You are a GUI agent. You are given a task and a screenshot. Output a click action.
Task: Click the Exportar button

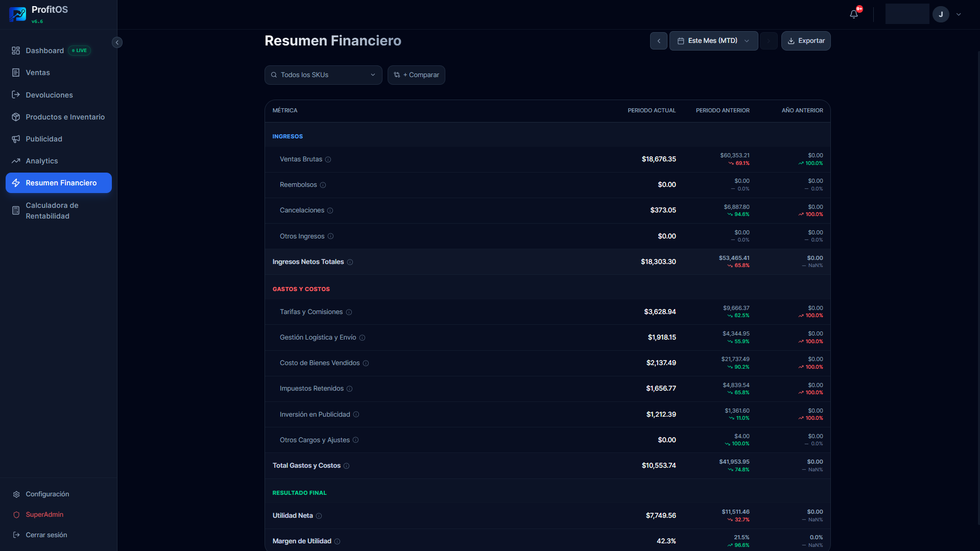[805, 41]
